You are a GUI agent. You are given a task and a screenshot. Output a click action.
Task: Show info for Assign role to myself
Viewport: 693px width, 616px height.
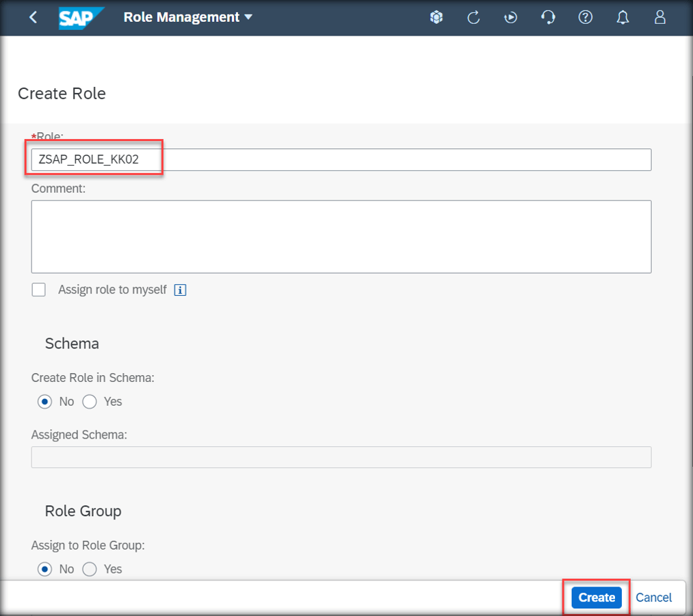point(180,290)
